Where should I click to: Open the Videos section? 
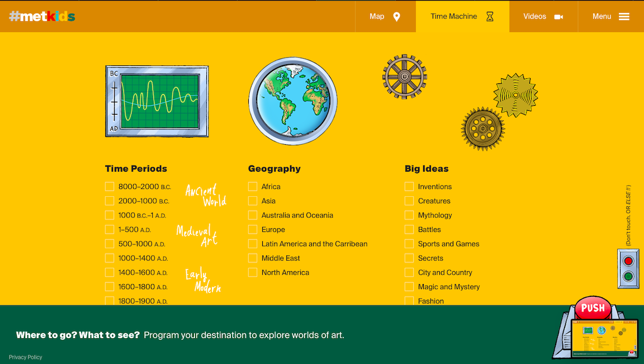pyautogui.click(x=543, y=16)
